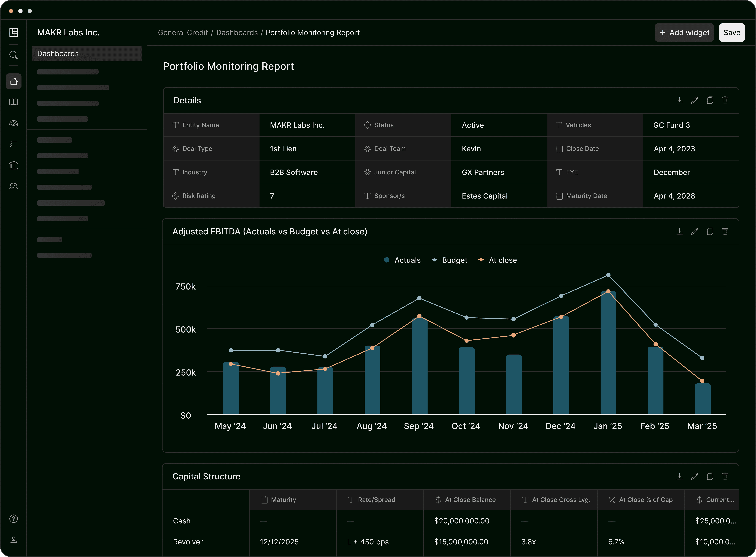Delete the Capital Structure widget
The height and width of the screenshot is (557, 756).
(x=725, y=476)
